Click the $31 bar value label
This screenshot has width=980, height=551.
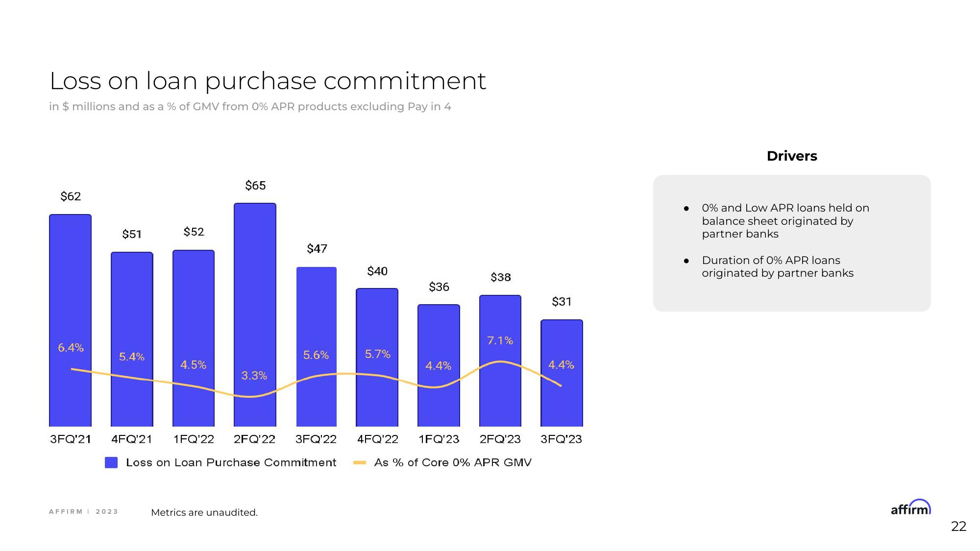pos(562,302)
